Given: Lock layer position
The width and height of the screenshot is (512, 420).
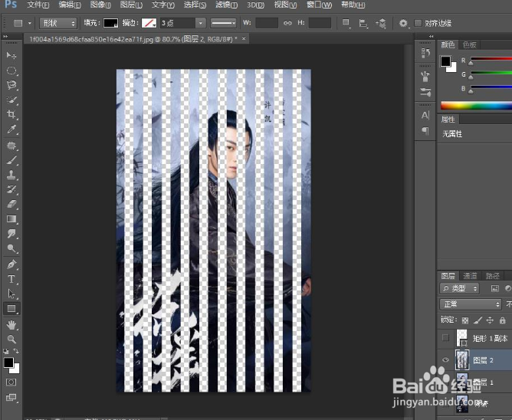Looking at the screenshot, I should click(490, 320).
